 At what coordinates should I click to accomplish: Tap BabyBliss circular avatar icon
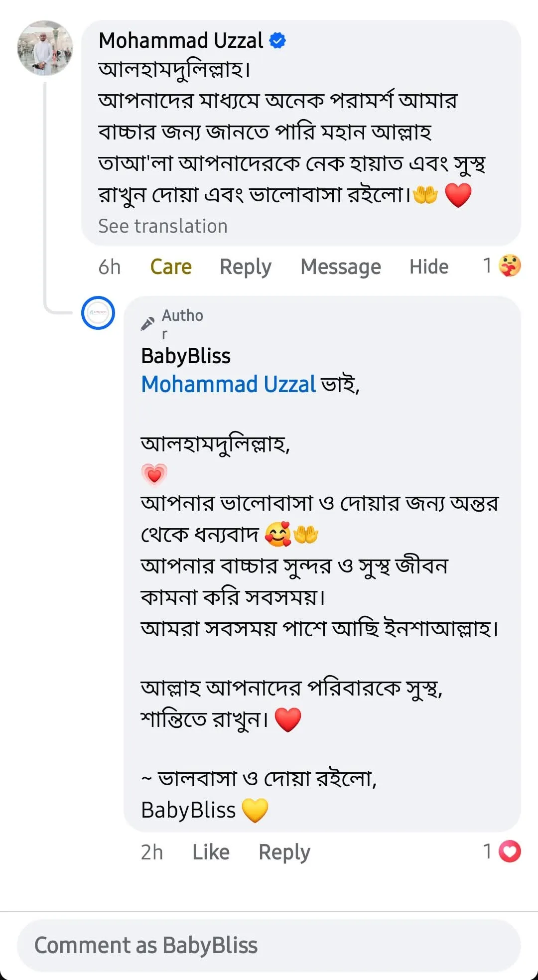[x=98, y=313]
